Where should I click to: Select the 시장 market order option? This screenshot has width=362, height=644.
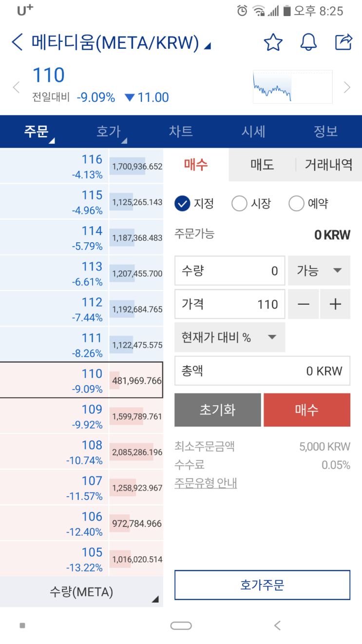coord(251,203)
